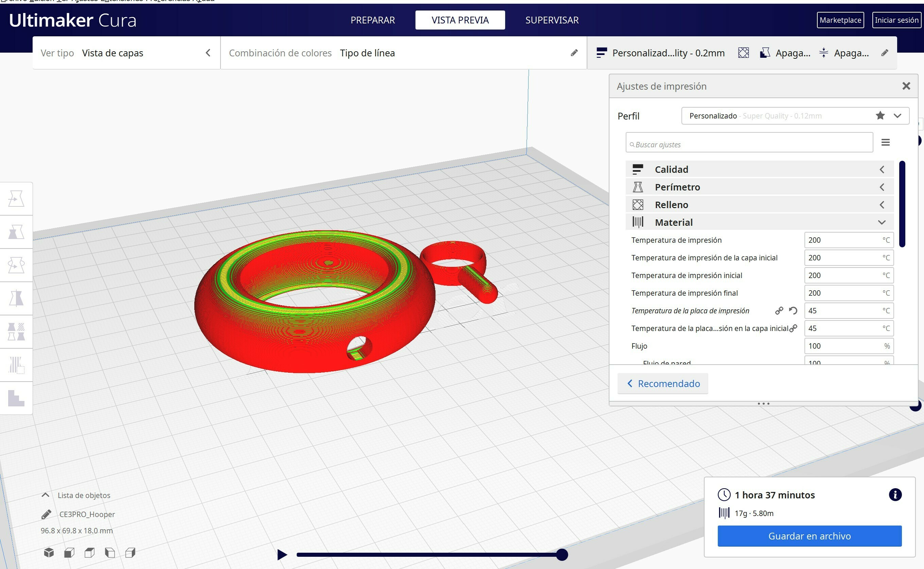Click the Buscar ajustes search field
The height and width of the screenshot is (569, 924).
coord(749,145)
